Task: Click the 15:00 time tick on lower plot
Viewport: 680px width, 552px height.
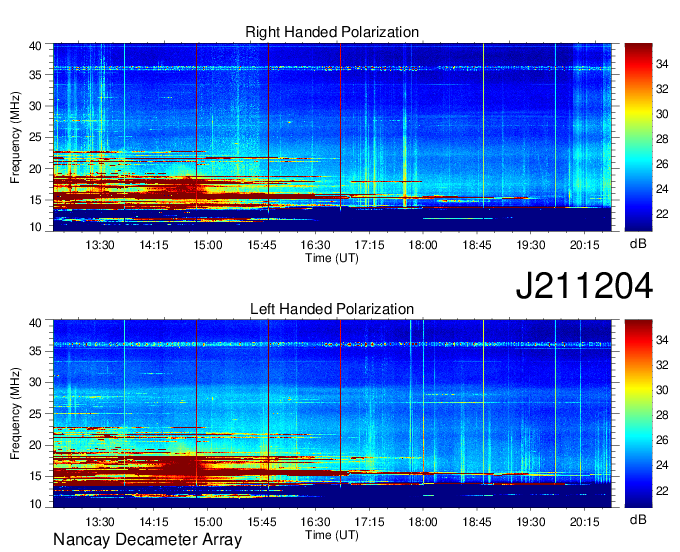Action: [208, 522]
